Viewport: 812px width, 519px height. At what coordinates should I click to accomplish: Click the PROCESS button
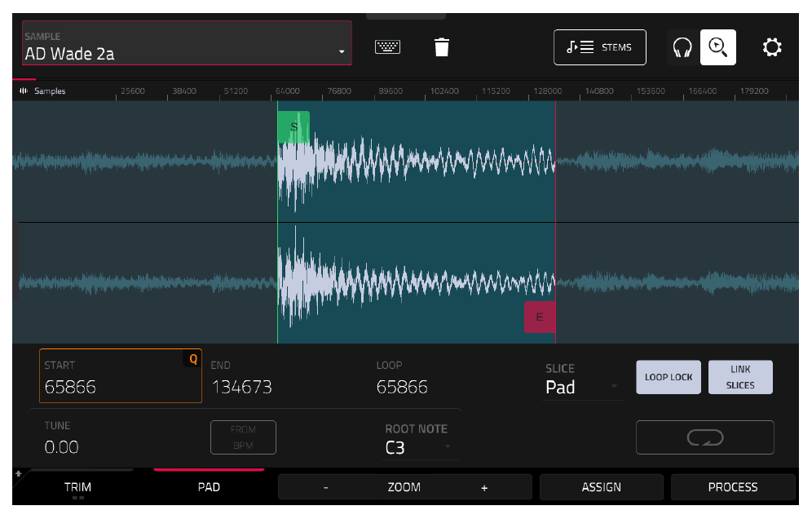click(x=733, y=487)
